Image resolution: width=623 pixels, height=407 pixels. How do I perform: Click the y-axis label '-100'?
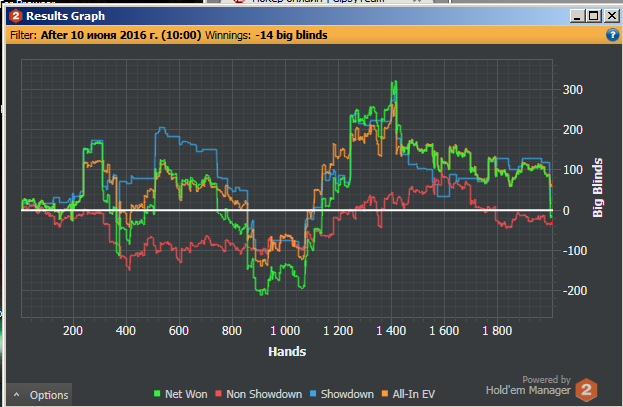pyautogui.click(x=575, y=250)
